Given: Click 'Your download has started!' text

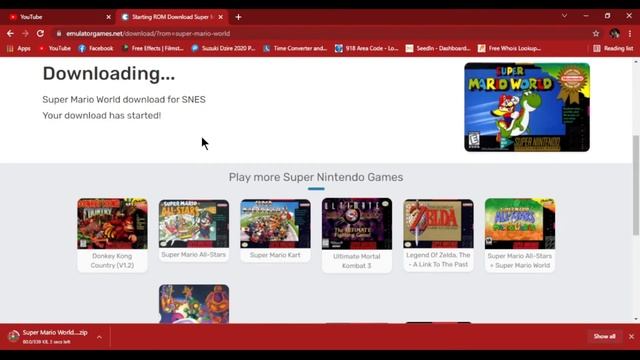Looking at the screenshot, I should click(x=102, y=116).
